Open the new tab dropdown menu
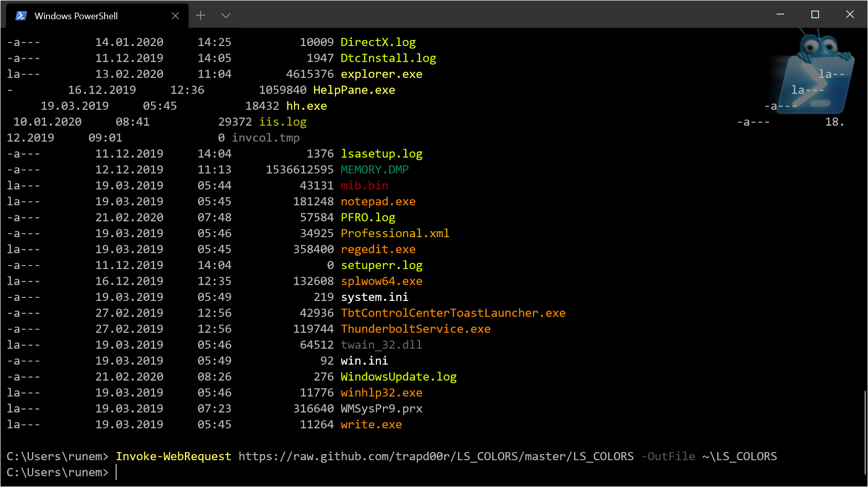 225,15
